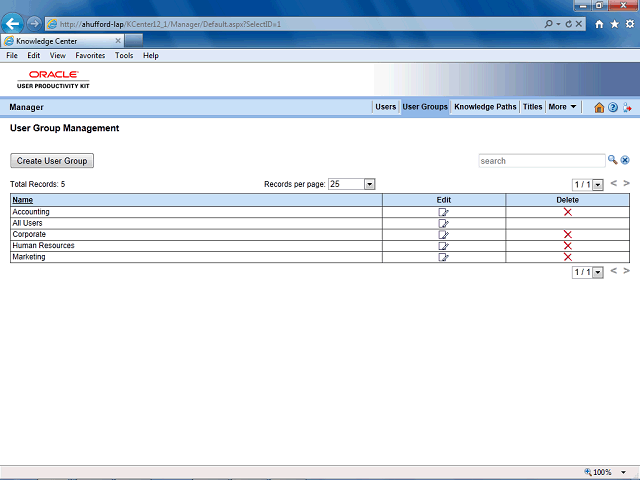Open the Tools menu

pos(124,56)
